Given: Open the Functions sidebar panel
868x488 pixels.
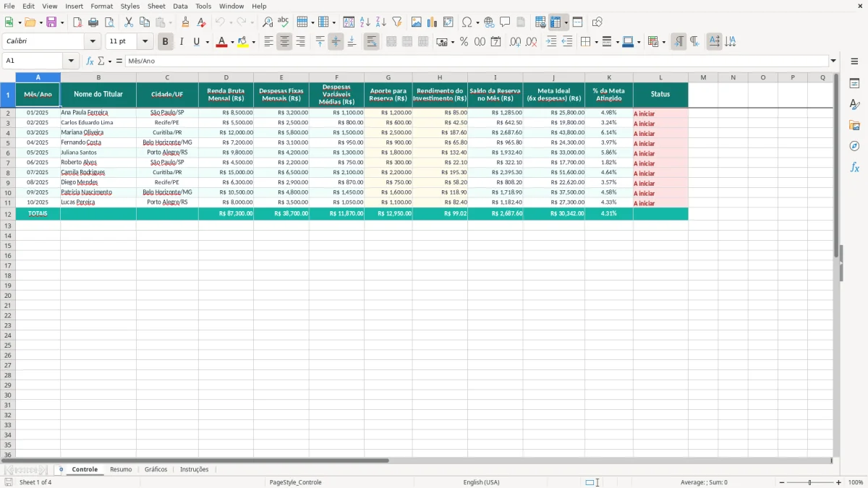Looking at the screenshot, I should (854, 167).
